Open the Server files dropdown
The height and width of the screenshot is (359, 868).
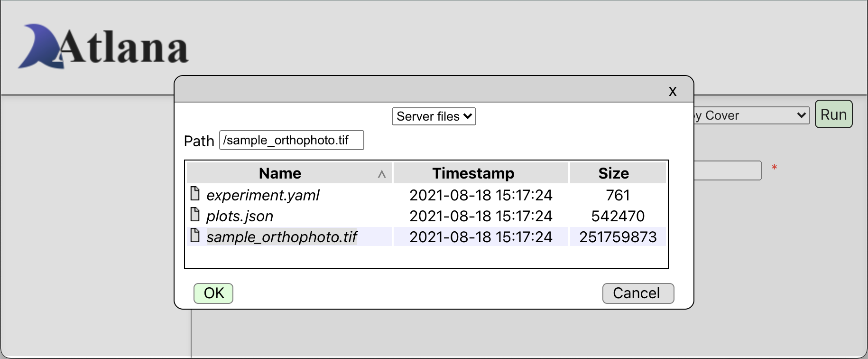pyautogui.click(x=434, y=116)
